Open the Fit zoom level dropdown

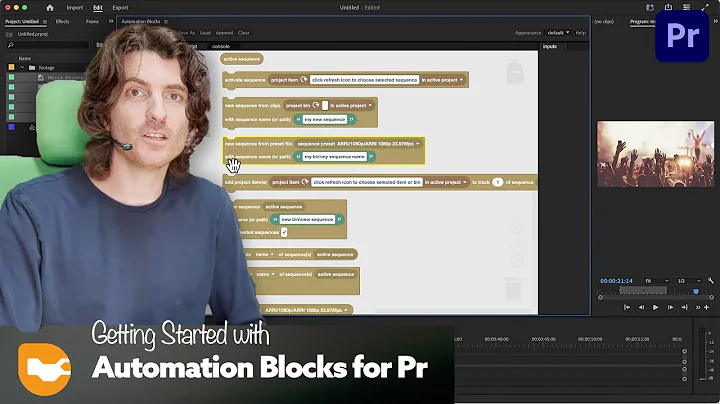click(657, 281)
